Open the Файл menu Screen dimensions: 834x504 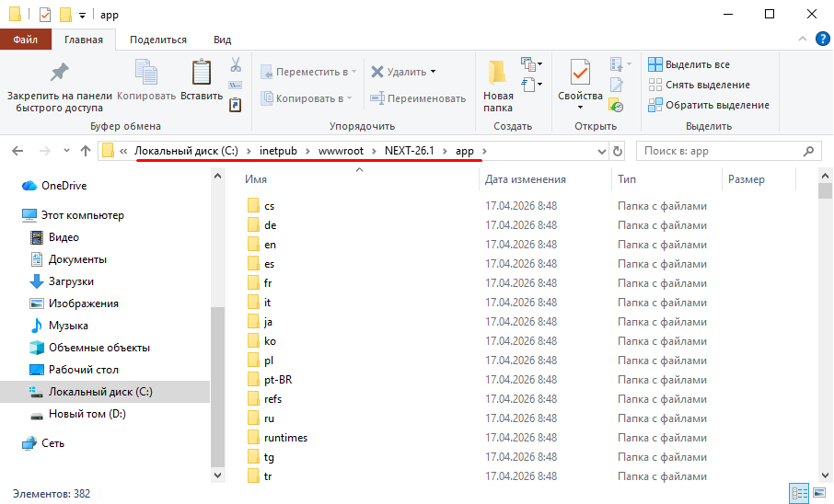coord(26,40)
